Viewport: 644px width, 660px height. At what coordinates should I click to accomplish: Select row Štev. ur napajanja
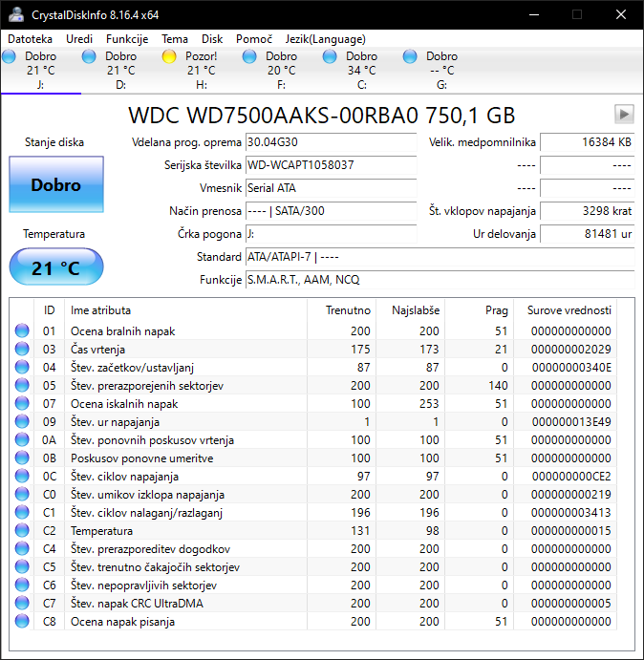[313, 421]
